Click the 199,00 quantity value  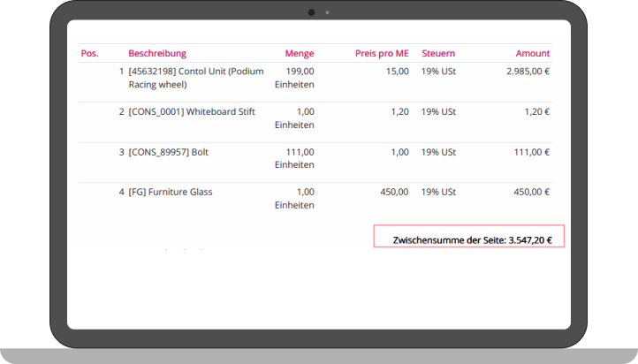(x=300, y=72)
